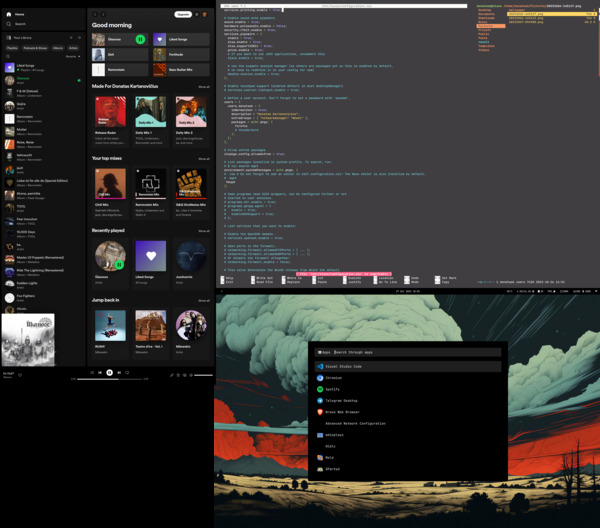
Task: Pause playback in the Spotify player bar
Action: pos(109,372)
